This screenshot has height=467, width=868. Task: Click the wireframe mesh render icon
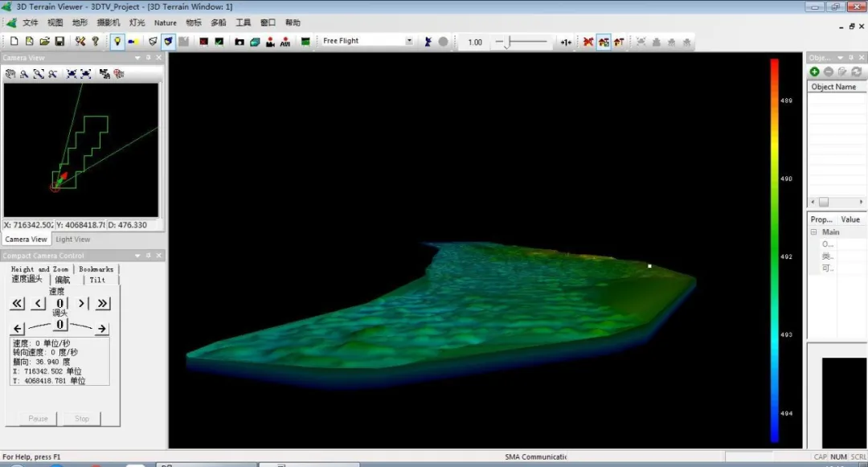(153, 41)
